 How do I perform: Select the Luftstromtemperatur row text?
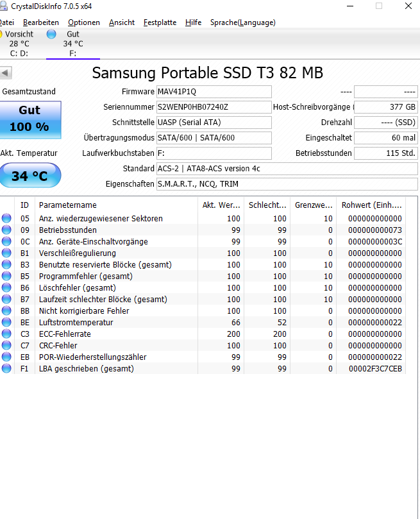click(x=76, y=323)
